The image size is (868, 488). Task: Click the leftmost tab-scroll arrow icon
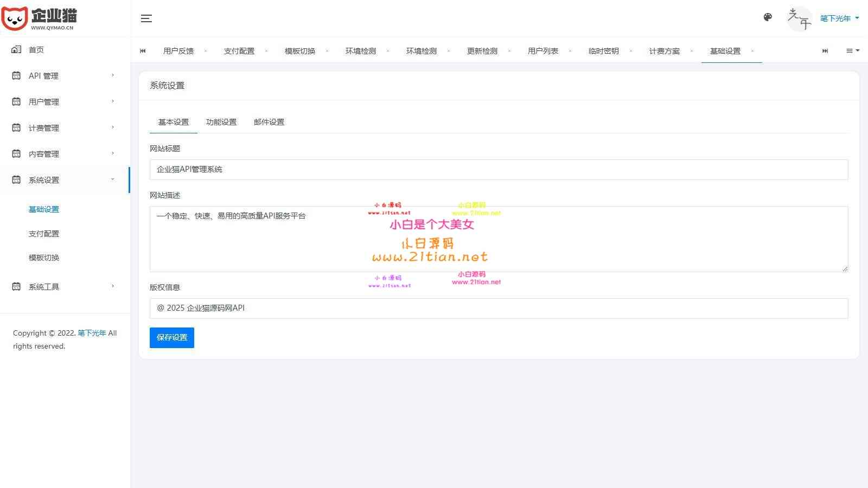[143, 50]
